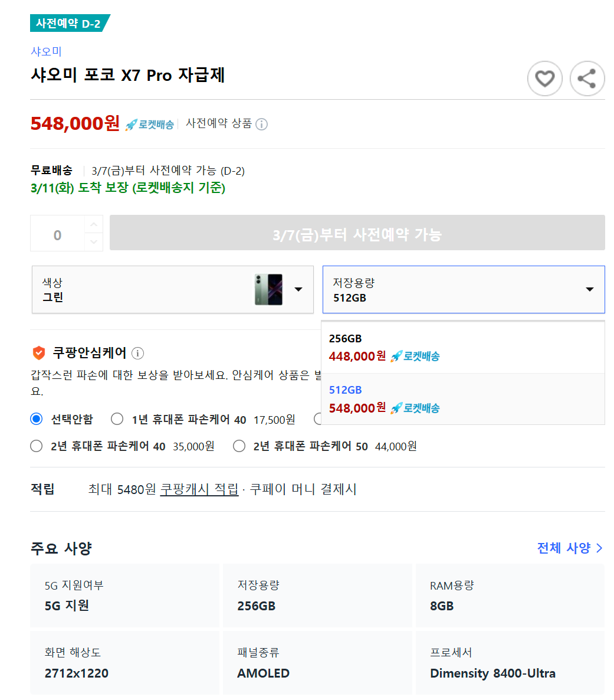Choose 2년 휴대폰 파손케어 50 radio
Viewport: 614px width, 700px height.
click(x=239, y=446)
